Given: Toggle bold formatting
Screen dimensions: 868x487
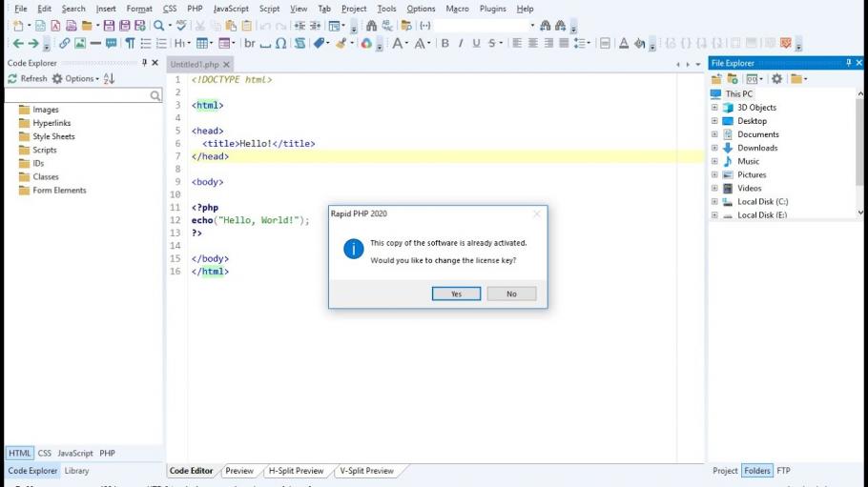Looking at the screenshot, I should click(445, 43).
